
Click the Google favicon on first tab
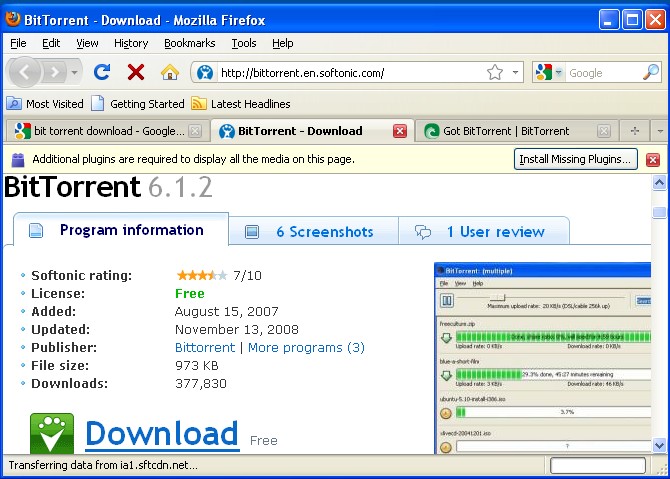click(x=22, y=131)
